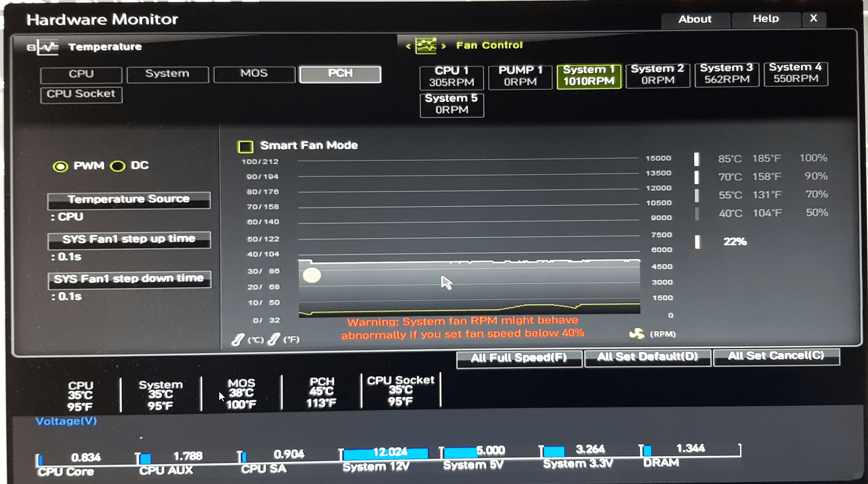Click the CPU SA 0.904 voltage bar
Image resolution: width=868 pixels, height=484 pixels.
[243, 457]
